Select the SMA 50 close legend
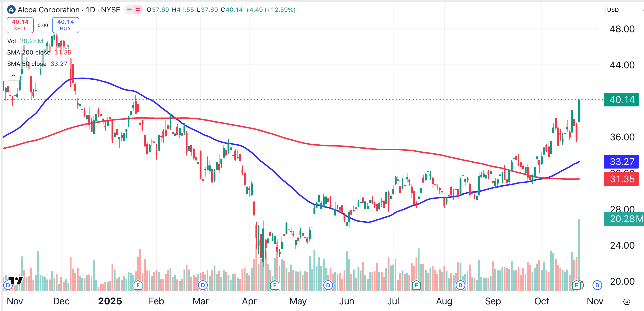The height and width of the screenshot is (311, 644). [x=27, y=64]
